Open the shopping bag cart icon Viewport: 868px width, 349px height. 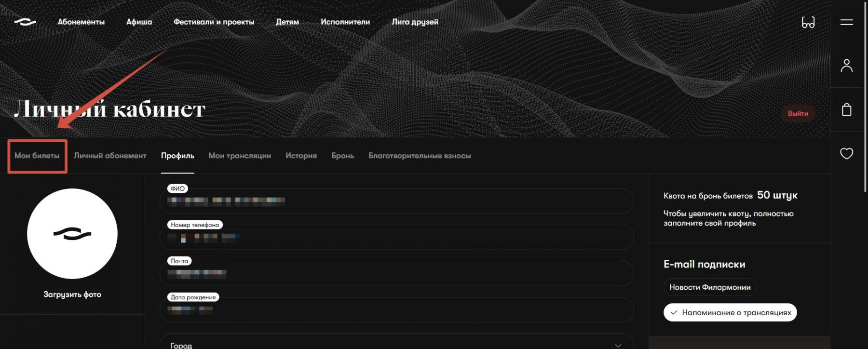846,110
